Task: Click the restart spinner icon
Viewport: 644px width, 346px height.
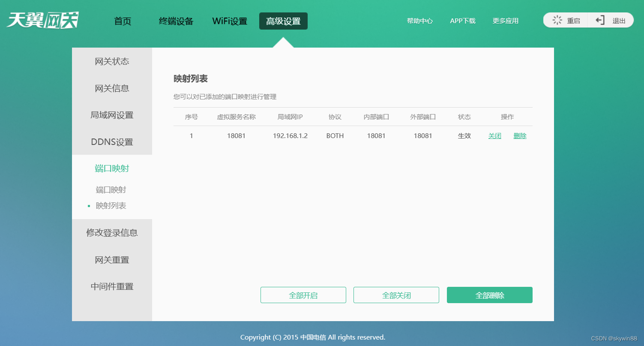Action: pos(557,20)
